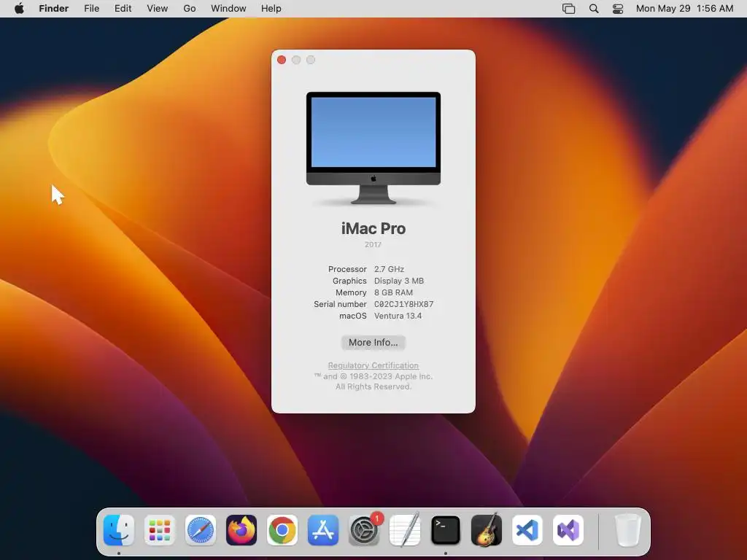
Task: Open Spotlight search in menu bar
Action: click(x=594, y=9)
